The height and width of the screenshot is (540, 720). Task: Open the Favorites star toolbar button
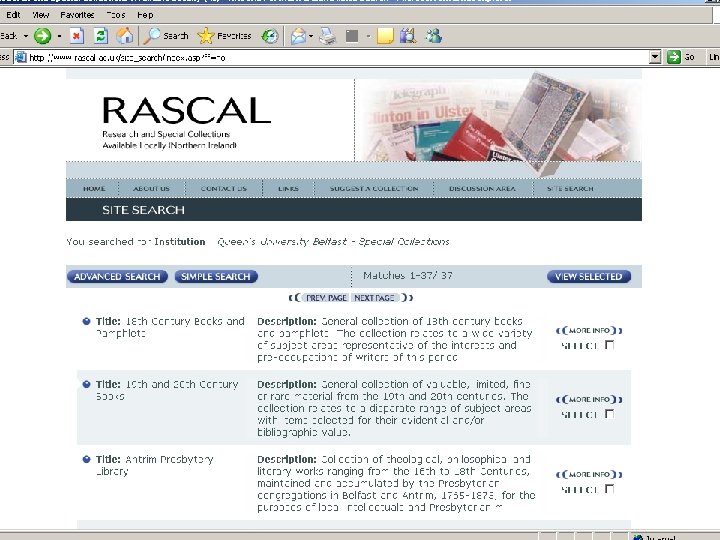225,36
